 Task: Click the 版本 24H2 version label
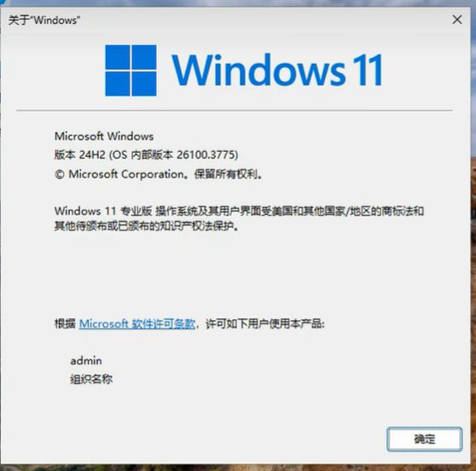(x=80, y=155)
